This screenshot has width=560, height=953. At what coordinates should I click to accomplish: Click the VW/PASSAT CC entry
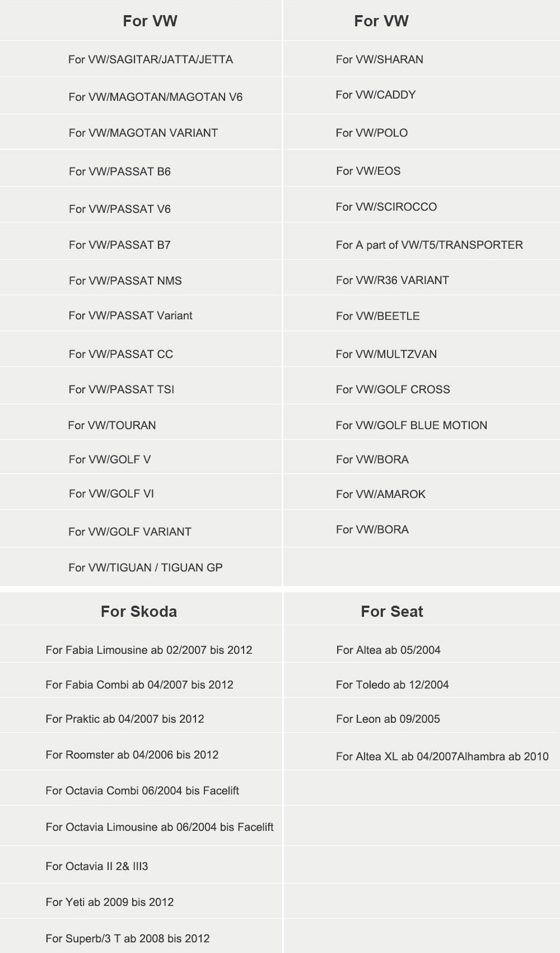click(120, 354)
